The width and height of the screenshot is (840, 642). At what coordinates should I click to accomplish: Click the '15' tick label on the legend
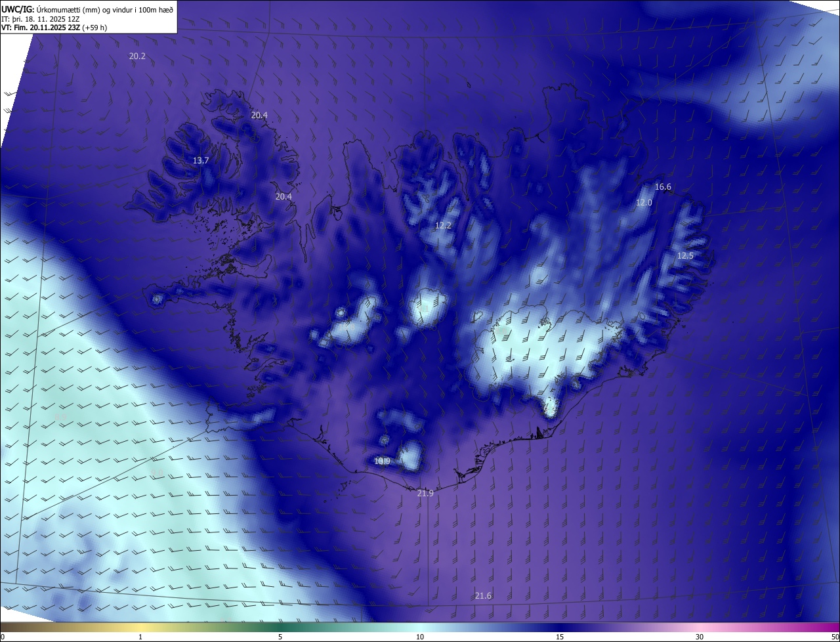coord(560,637)
